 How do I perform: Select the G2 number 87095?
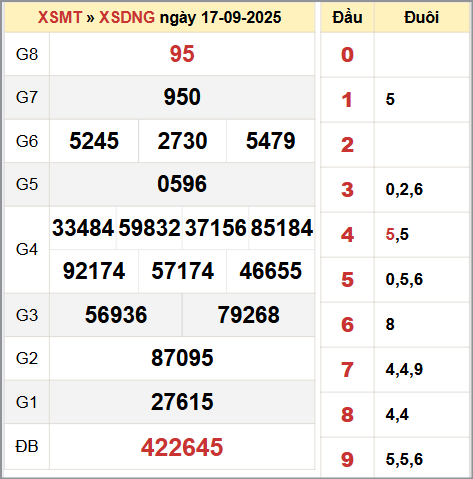coord(182,358)
